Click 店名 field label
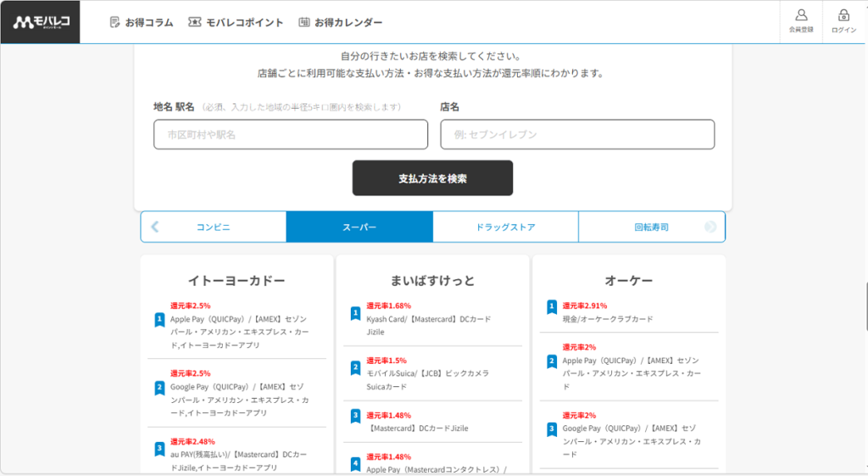Viewport: 868px width, 476px height. click(449, 106)
